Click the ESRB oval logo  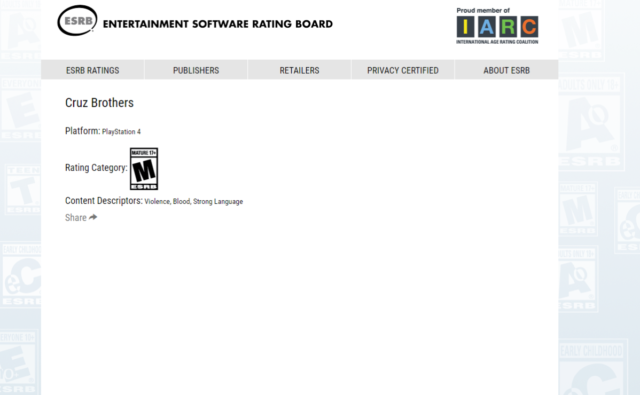pyautogui.click(x=78, y=20)
